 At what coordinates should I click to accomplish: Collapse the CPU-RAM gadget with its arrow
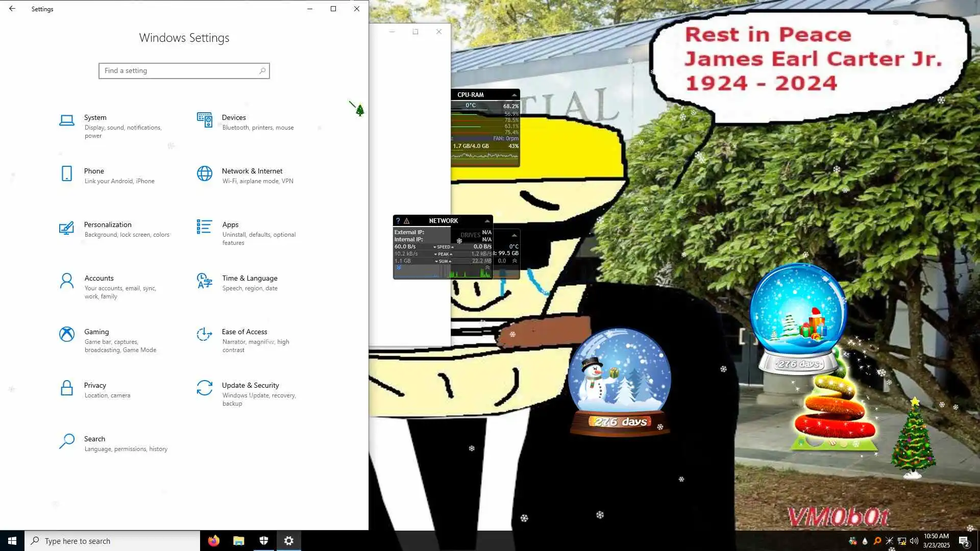click(514, 95)
